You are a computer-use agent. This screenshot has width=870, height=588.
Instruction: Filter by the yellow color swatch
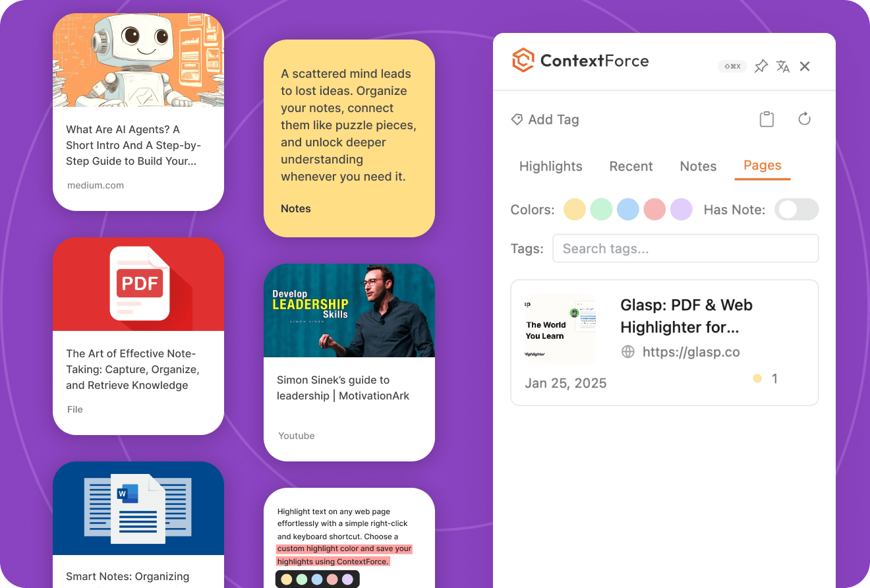pyautogui.click(x=575, y=210)
